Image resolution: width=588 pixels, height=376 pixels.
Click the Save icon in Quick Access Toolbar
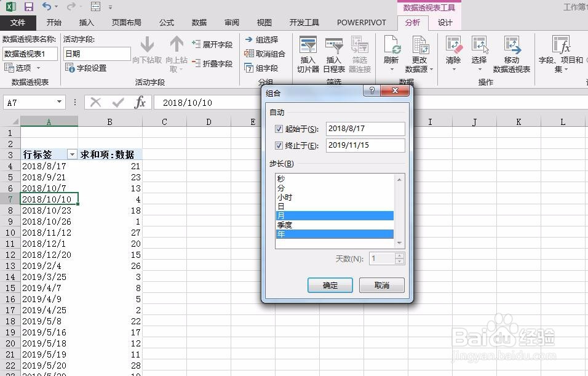(x=27, y=6)
